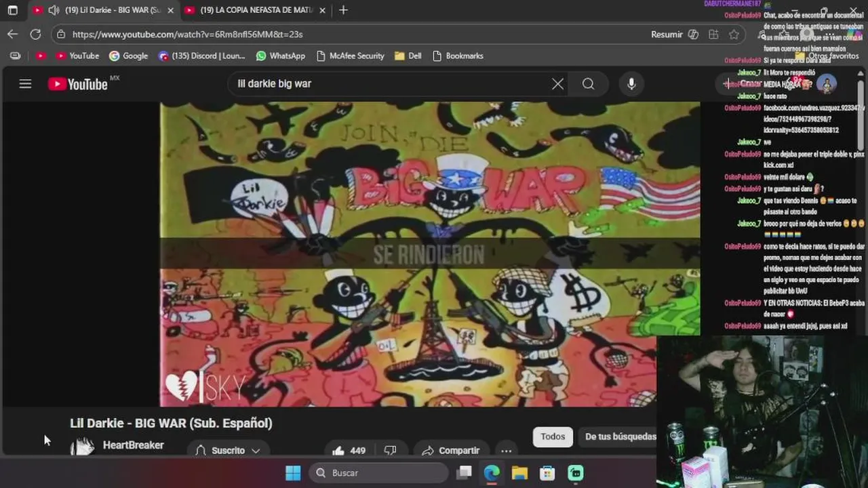The height and width of the screenshot is (488, 868).
Task: Start voice search with the microphone
Action: point(631,84)
